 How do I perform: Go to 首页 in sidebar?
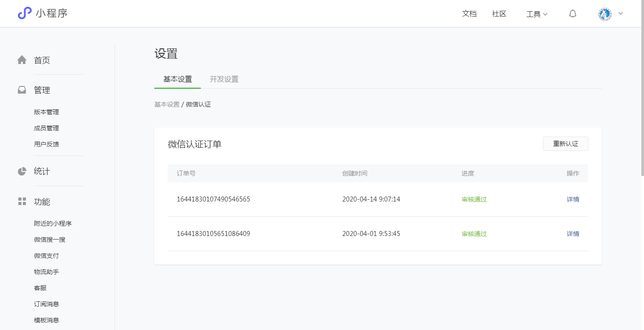click(x=42, y=60)
